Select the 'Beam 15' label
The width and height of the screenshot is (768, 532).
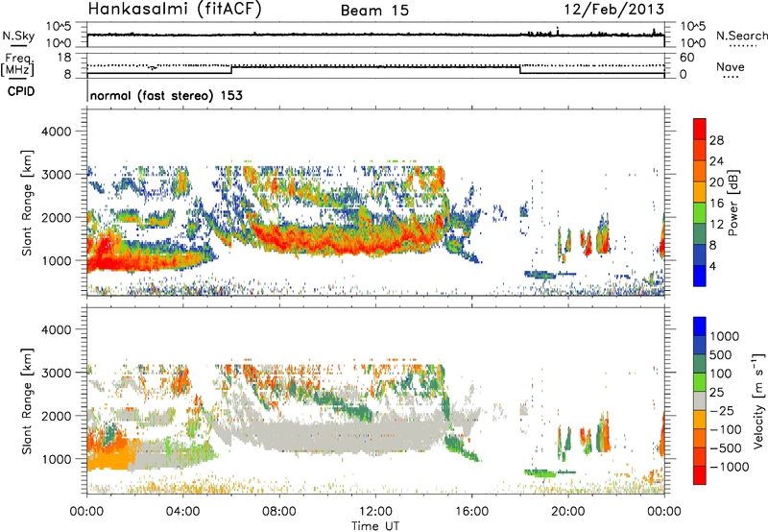pos(374,11)
